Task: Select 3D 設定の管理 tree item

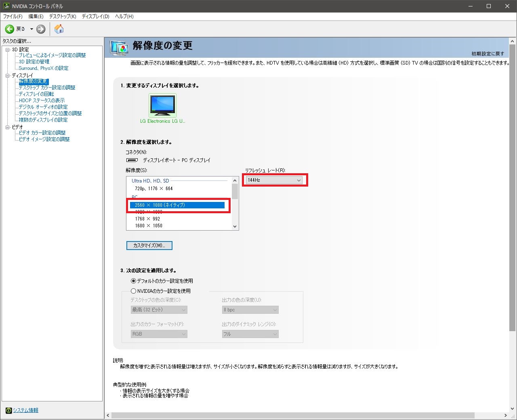Action: (x=34, y=62)
